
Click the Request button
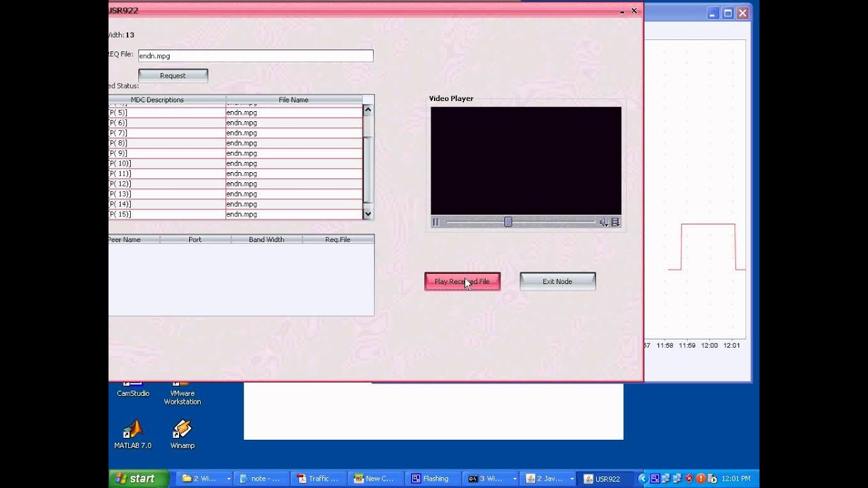(x=173, y=75)
